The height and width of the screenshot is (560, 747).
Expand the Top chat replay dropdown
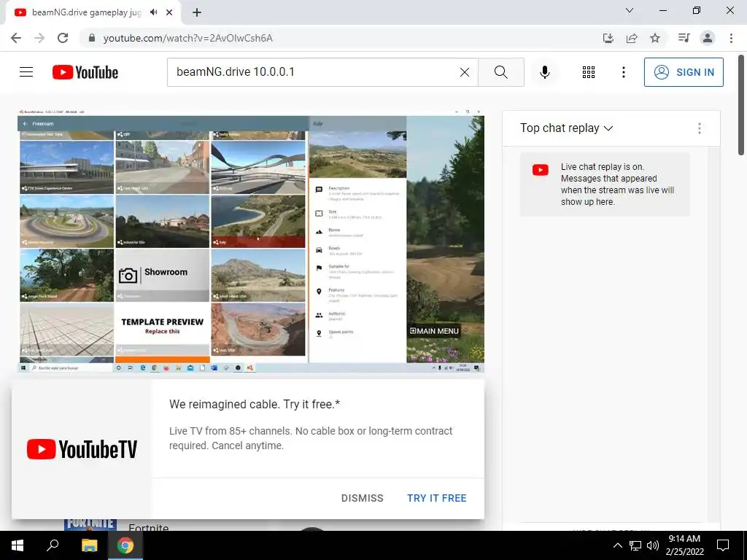566,128
